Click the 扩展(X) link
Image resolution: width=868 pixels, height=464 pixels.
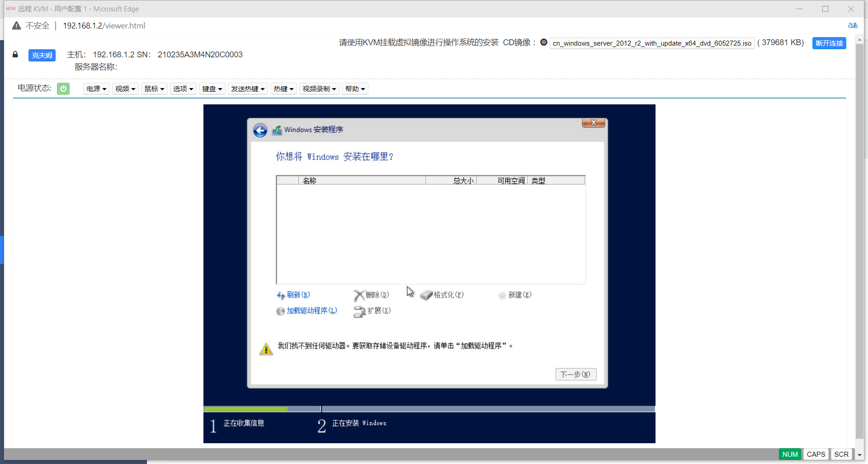pyautogui.click(x=379, y=311)
